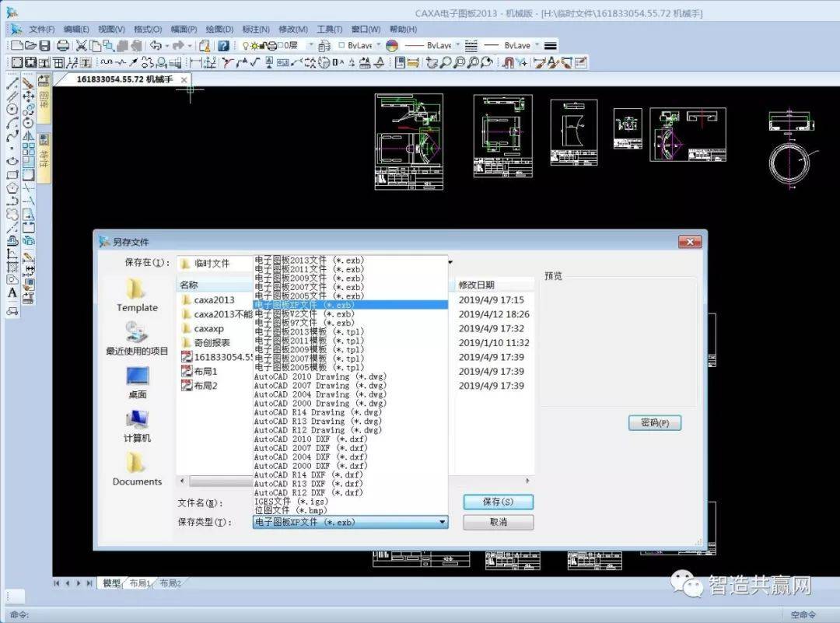This screenshot has height=623, width=840.
Task: Click the 保存(S) button
Action: click(499, 502)
